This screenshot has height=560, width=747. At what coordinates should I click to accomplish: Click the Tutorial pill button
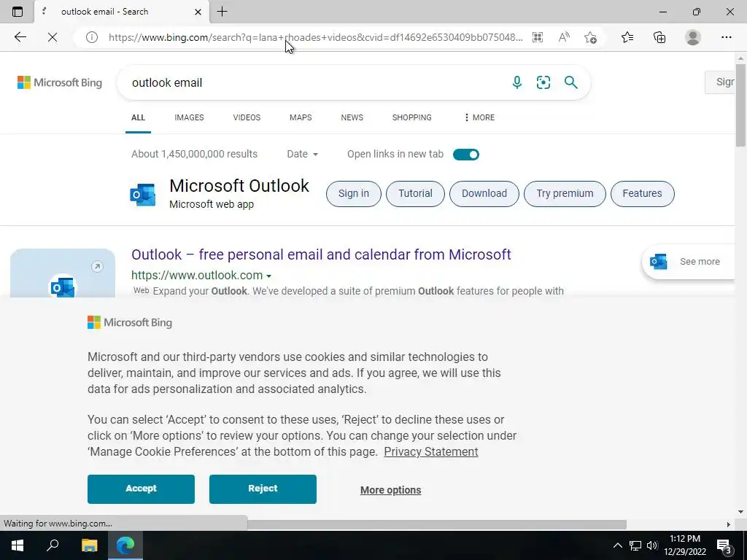tap(415, 194)
